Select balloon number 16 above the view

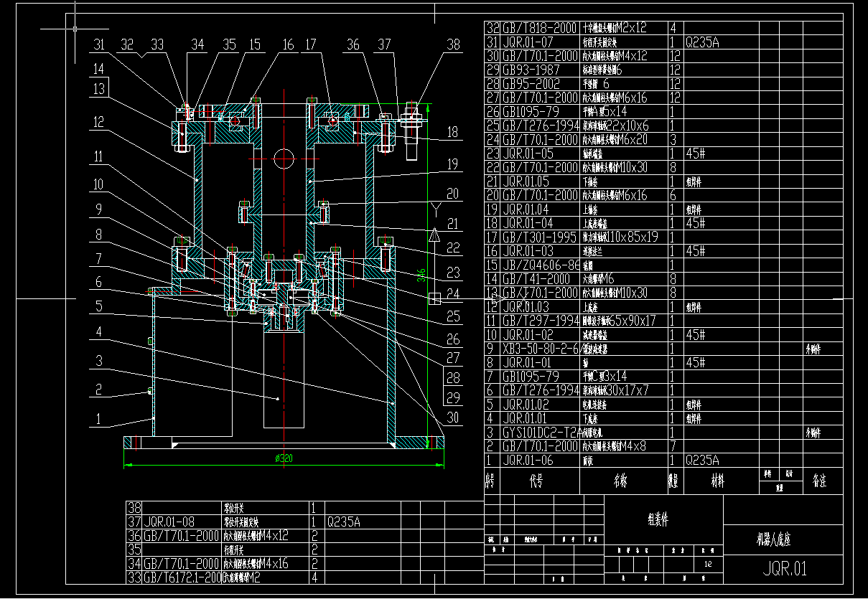[x=289, y=43]
